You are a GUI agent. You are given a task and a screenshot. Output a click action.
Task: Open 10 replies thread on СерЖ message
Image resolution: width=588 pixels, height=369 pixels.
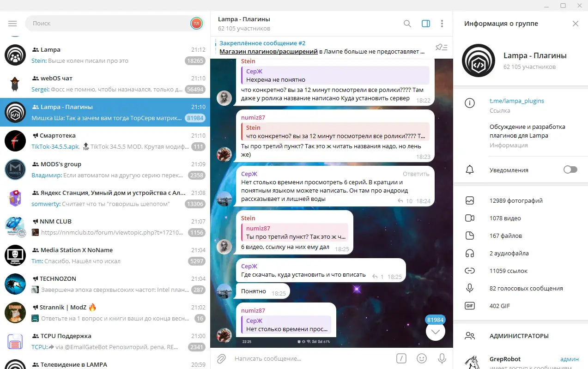pos(405,201)
